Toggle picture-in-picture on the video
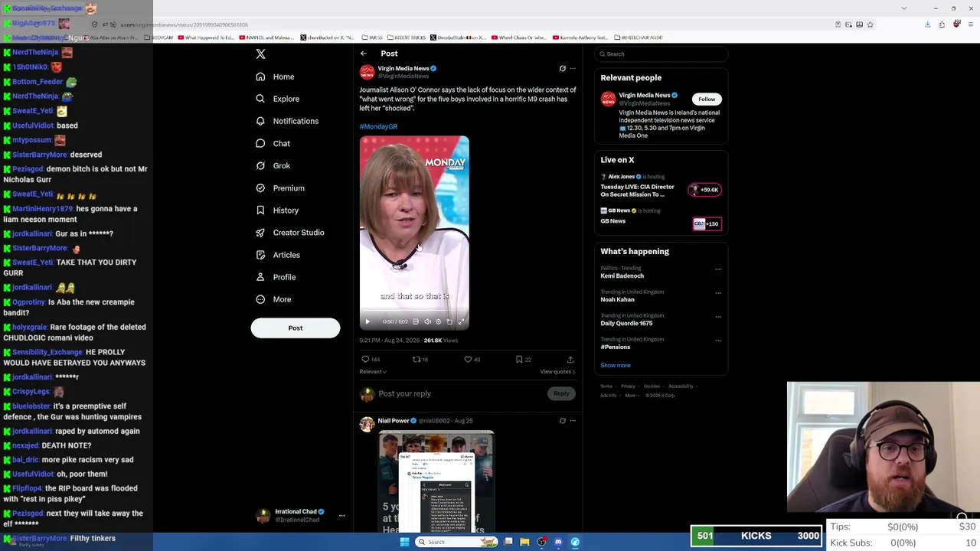Viewport: 980px width, 551px height. tap(449, 321)
